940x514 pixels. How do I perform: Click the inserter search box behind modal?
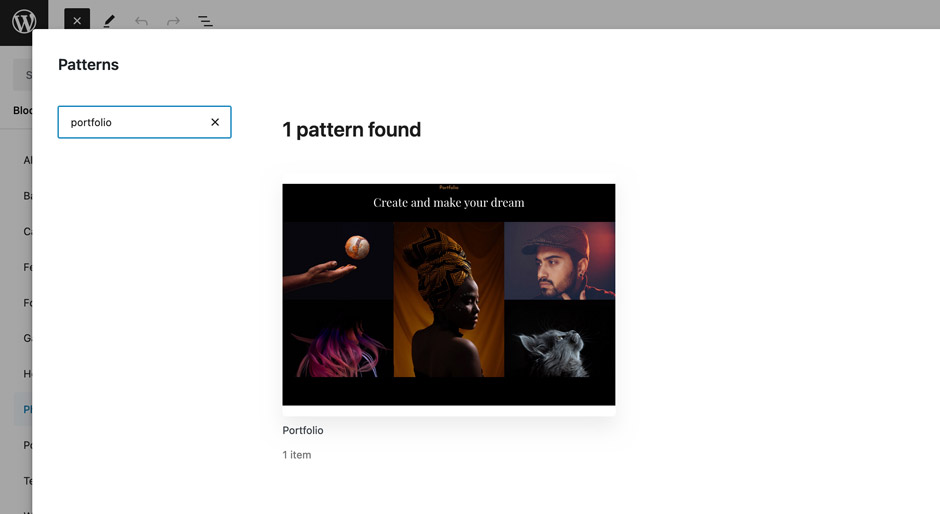pyautogui.click(x=22, y=75)
